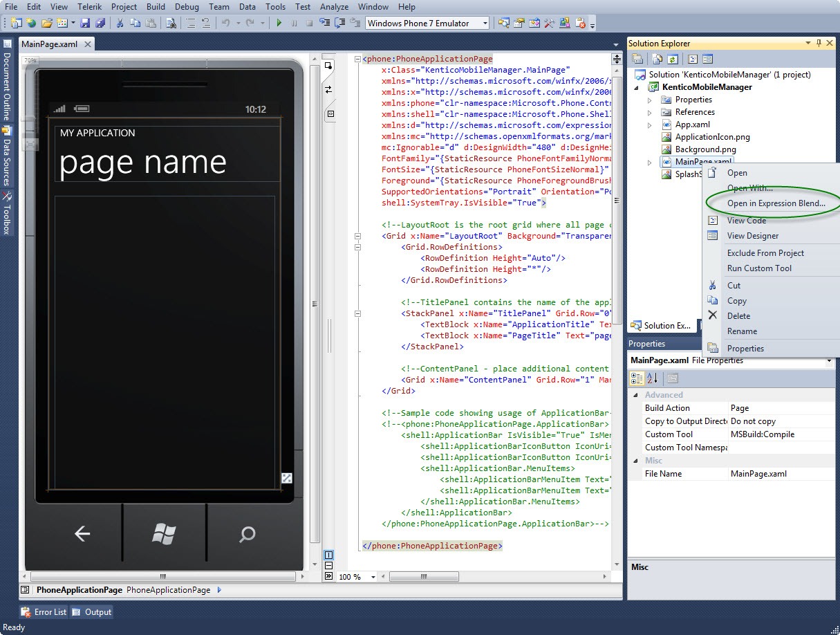The image size is (840, 635).
Task: Open the Debug menu
Action: click(x=187, y=7)
